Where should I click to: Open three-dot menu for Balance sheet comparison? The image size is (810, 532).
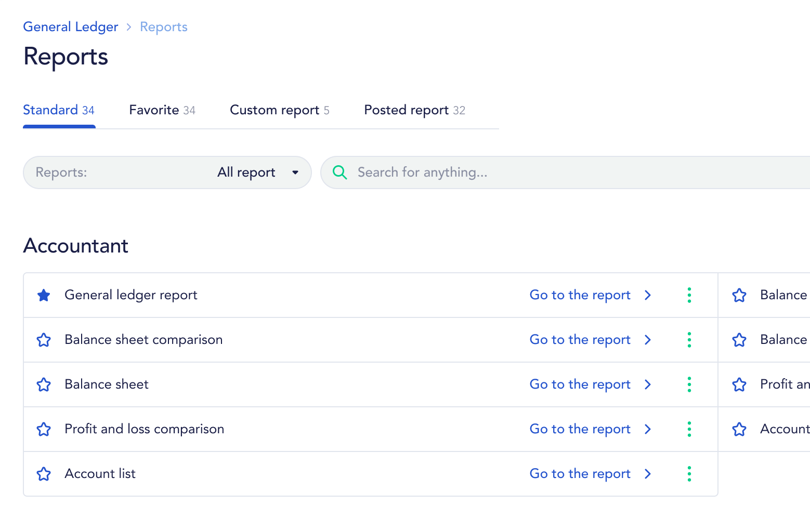coord(689,340)
